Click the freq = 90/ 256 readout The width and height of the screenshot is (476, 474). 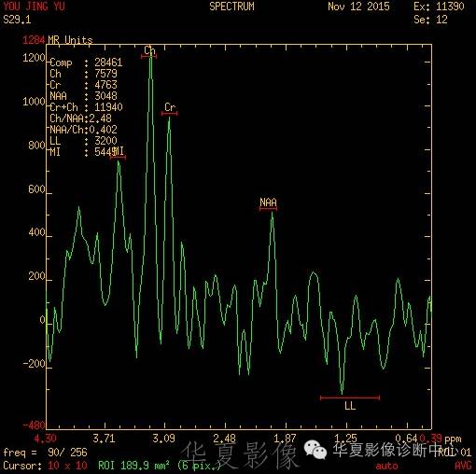pyautogui.click(x=46, y=453)
